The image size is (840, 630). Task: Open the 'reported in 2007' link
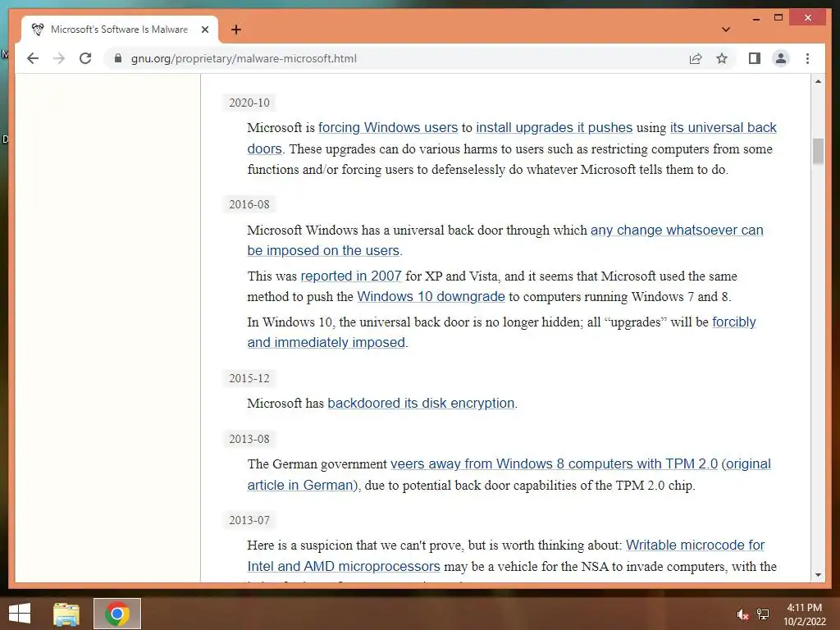coord(351,276)
